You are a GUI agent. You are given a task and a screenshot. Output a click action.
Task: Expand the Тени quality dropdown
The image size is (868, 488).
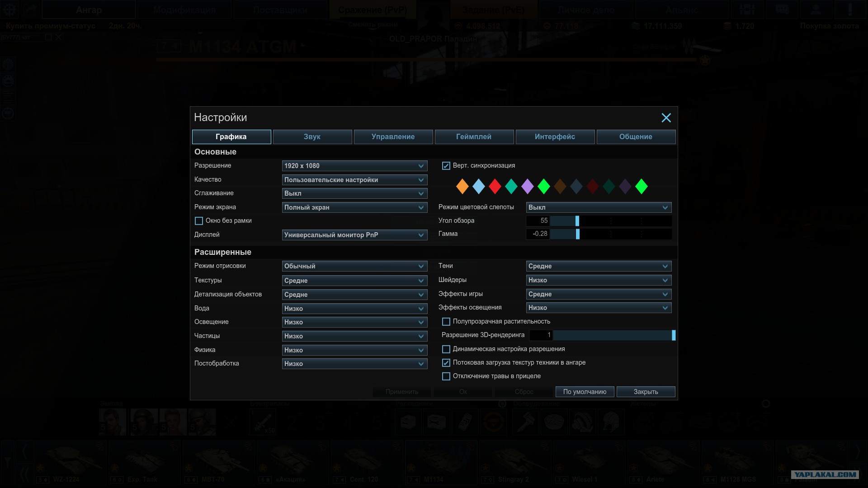point(599,266)
